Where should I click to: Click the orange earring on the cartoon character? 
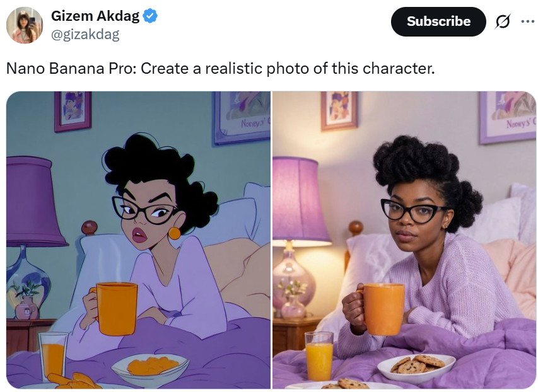(174, 233)
